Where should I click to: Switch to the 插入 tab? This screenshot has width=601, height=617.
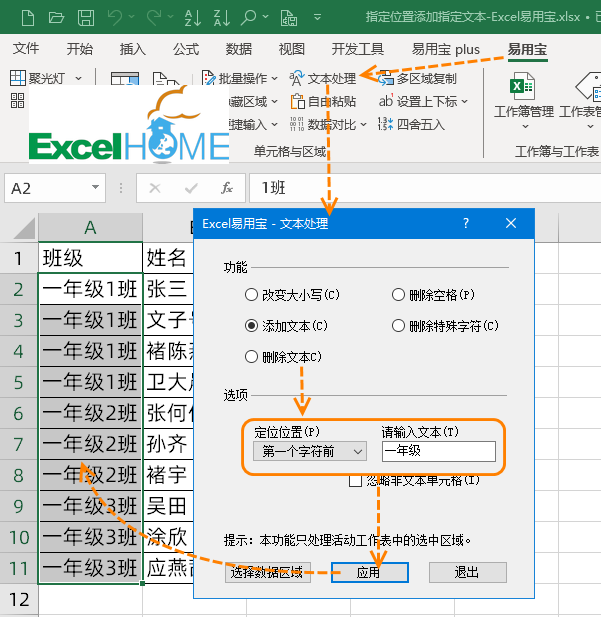click(x=133, y=49)
